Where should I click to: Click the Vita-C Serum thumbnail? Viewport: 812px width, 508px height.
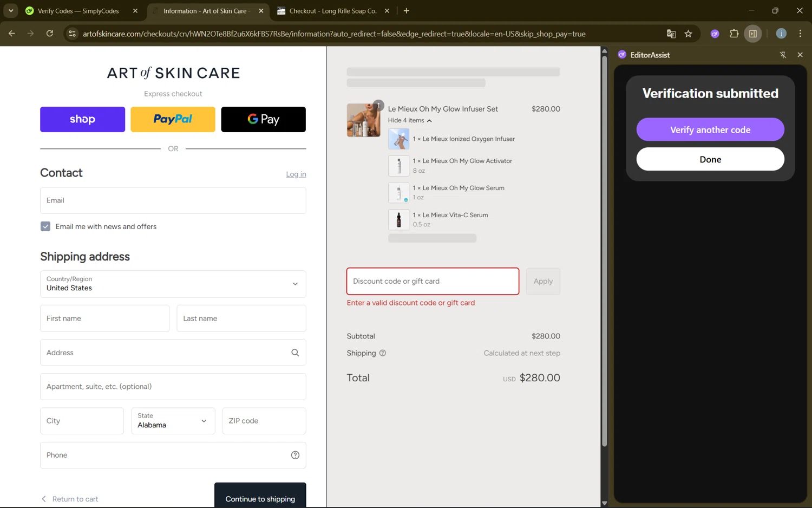[398, 219]
